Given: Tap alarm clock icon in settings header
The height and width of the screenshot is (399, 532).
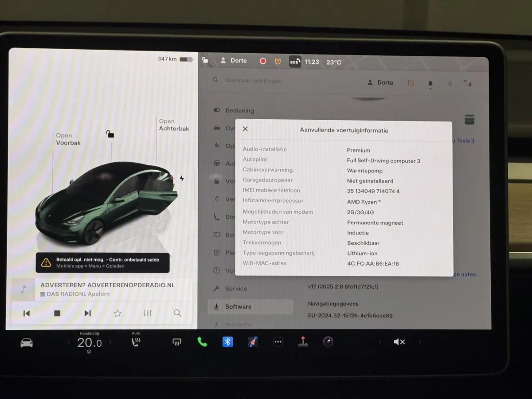Looking at the screenshot, I should pyautogui.click(x=411, y=83).
